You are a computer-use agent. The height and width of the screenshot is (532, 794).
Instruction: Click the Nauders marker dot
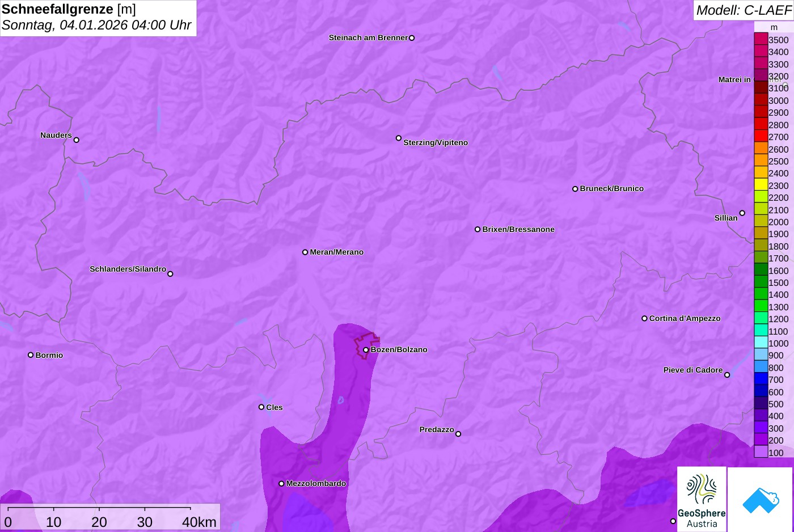[77, 140]
